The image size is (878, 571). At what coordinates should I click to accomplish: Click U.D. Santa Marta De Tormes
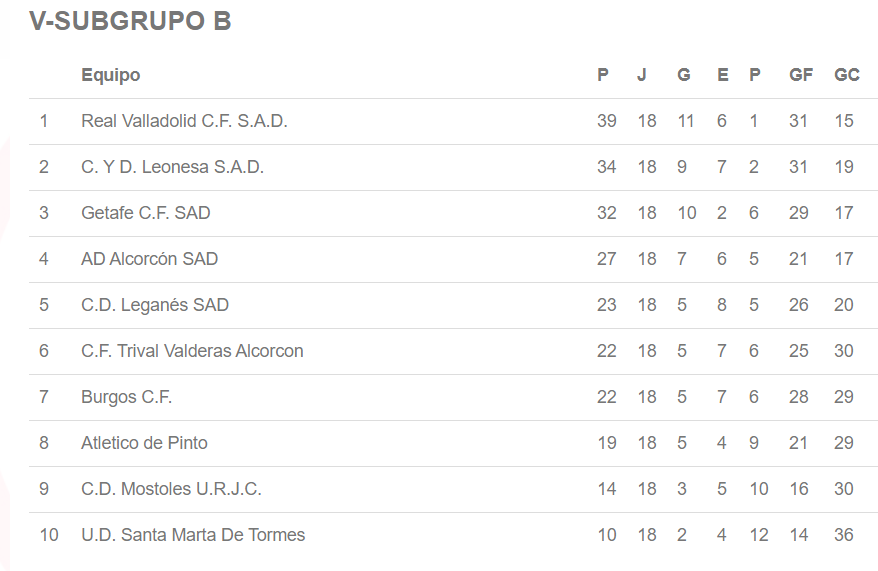193,535
